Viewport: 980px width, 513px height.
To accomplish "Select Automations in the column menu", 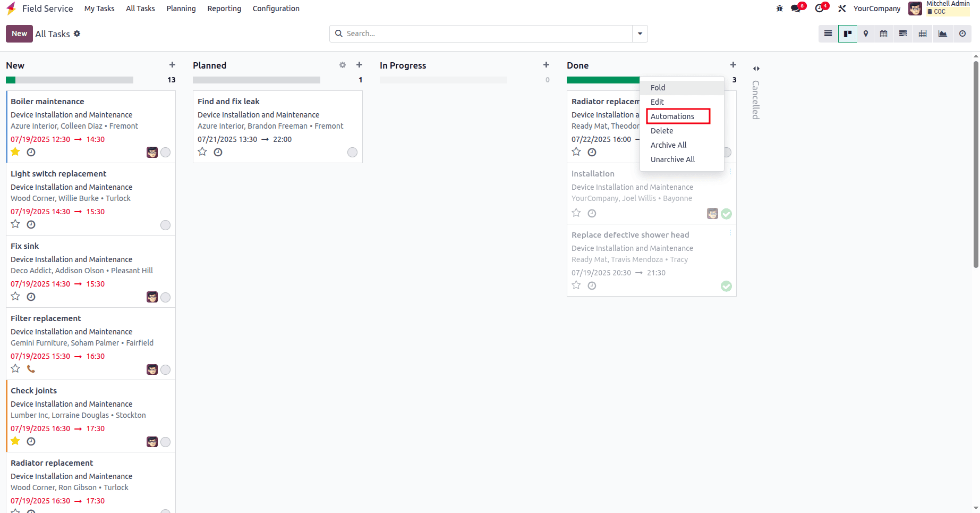I will pos(682,116).
